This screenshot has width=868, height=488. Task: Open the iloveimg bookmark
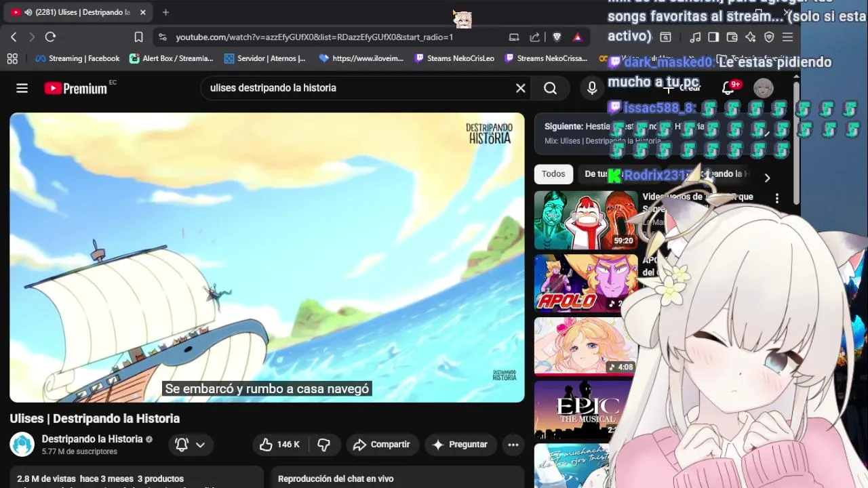[x=361, y=59]
